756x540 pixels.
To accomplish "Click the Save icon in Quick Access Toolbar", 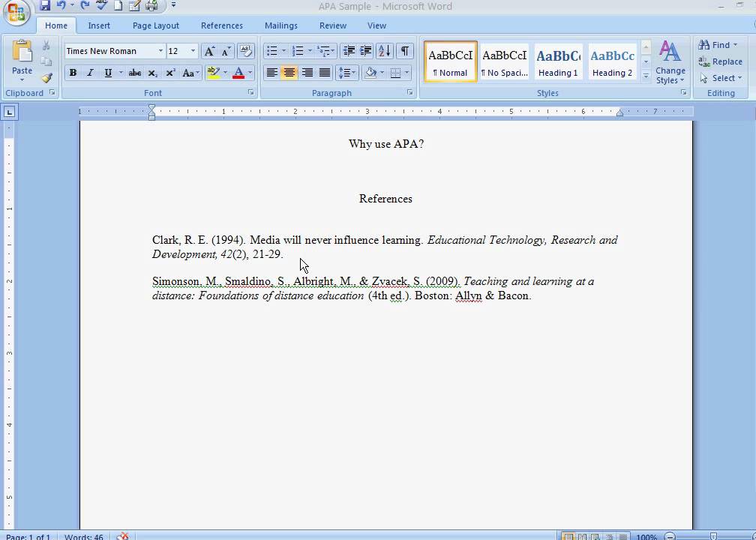I will 45,6.
